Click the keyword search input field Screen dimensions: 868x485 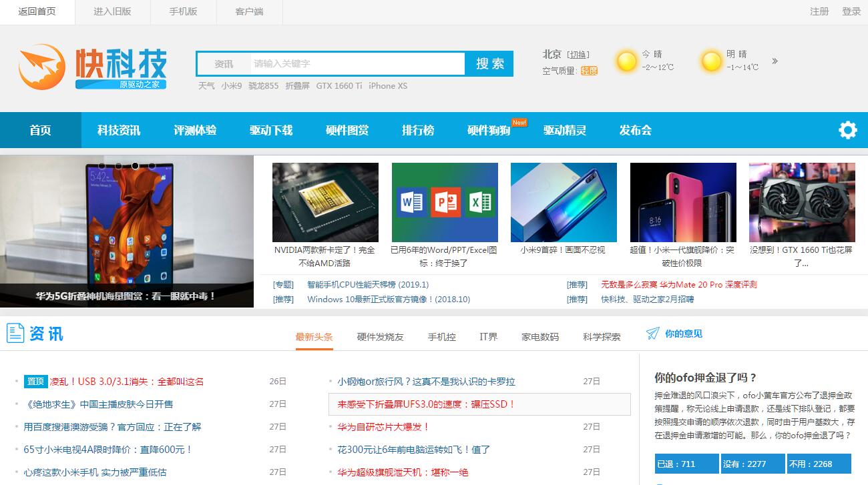click(x=357, y=64)
